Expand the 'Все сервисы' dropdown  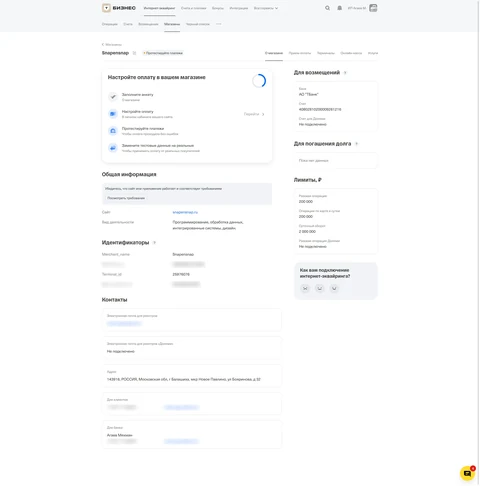(266, 8)
